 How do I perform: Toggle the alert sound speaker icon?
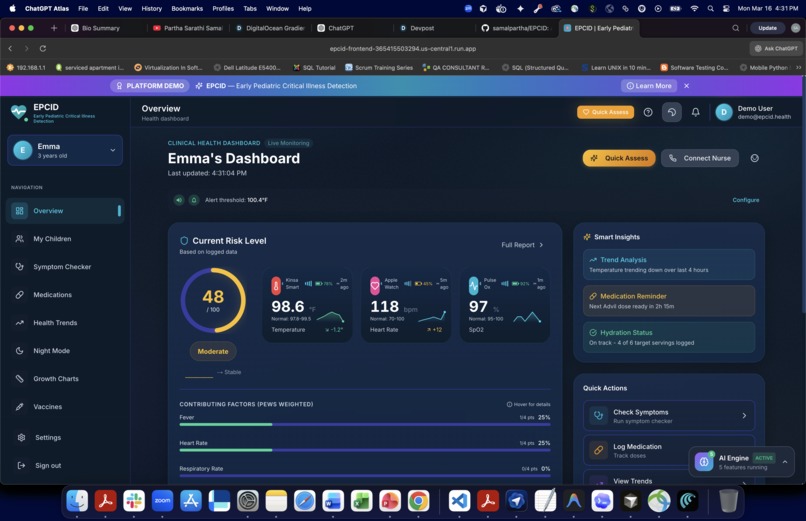179,200
